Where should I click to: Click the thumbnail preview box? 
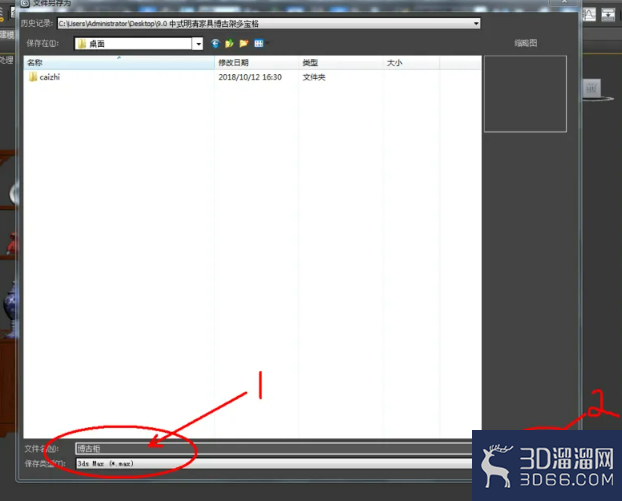coord(525,94)
